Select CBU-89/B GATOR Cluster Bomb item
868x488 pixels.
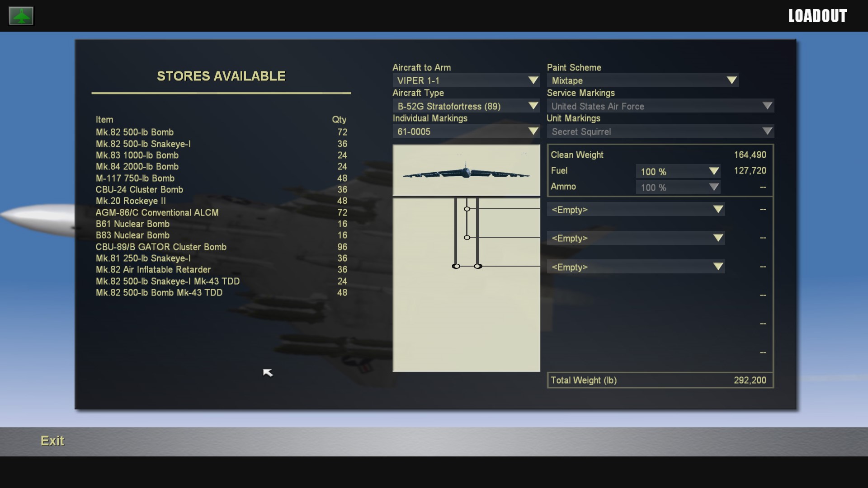[x=222, y=247]
